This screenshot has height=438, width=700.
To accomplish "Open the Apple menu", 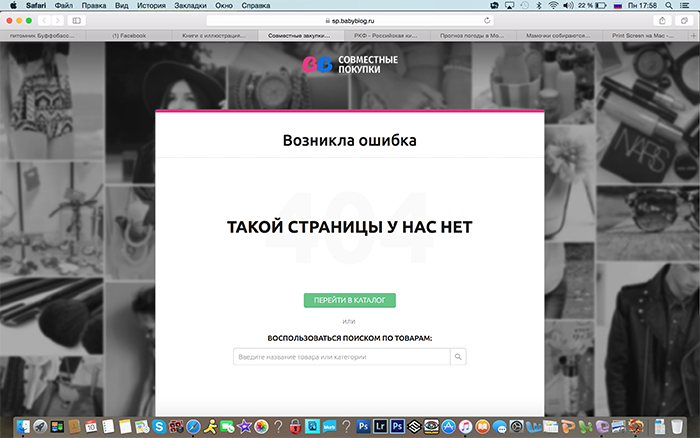I will point(13,5).
